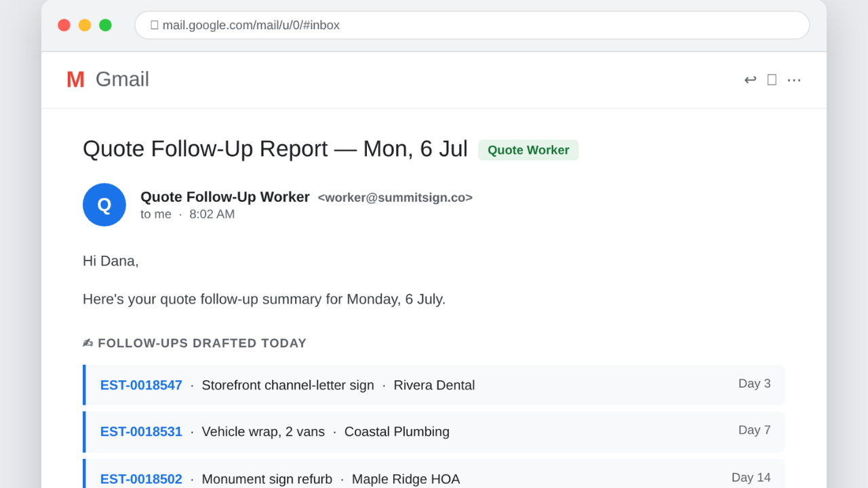Select the Rivera Dental follow-up row
This screenshot has height=488, width=868.
[434, 385]
